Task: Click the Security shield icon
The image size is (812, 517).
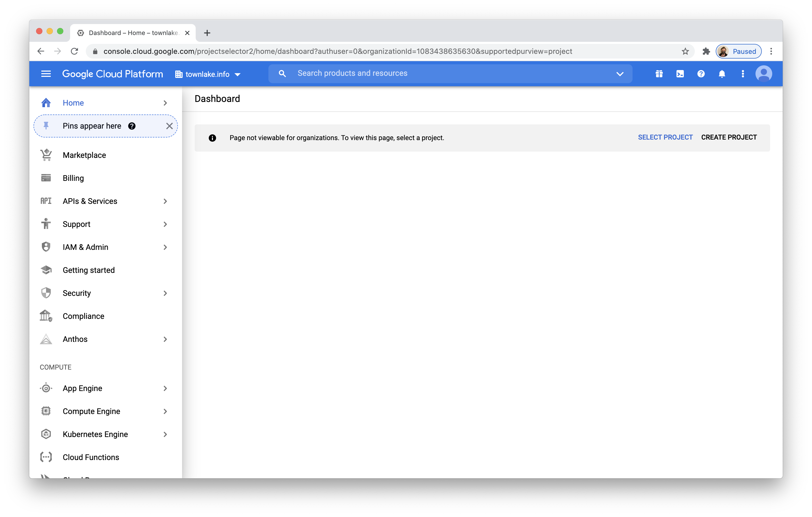Action: (46, 293)
